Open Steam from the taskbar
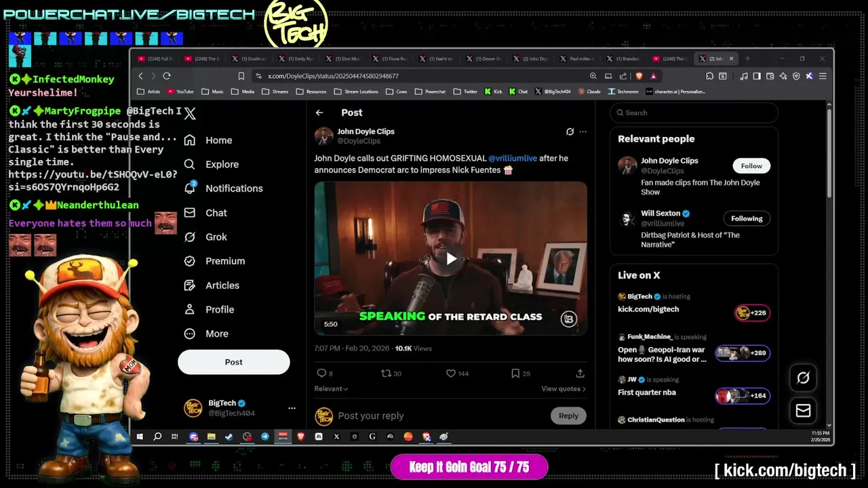The image size is (868, 488). tap(229, 437)
